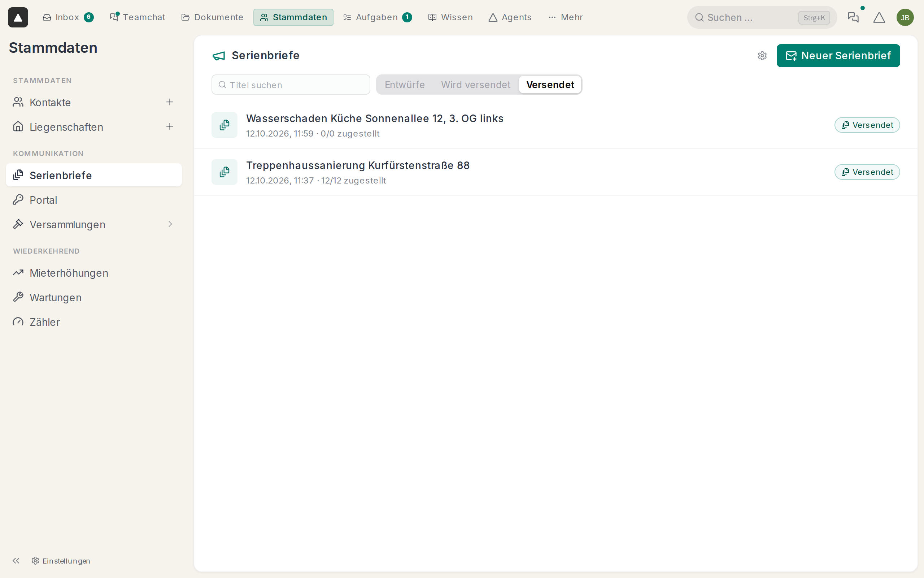Create a Neuer Serienbrief
Viewport: 924px width, 578px height.
coord(838,56)
